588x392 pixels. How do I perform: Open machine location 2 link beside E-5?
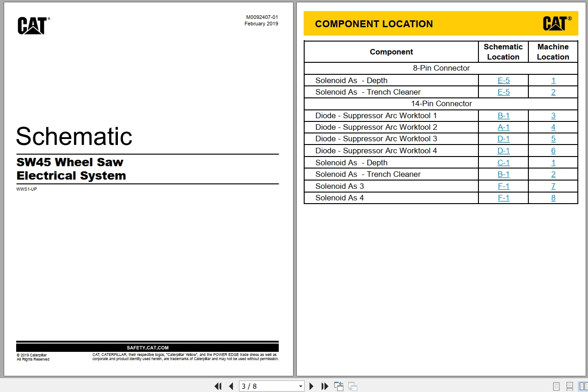(553, 92)
